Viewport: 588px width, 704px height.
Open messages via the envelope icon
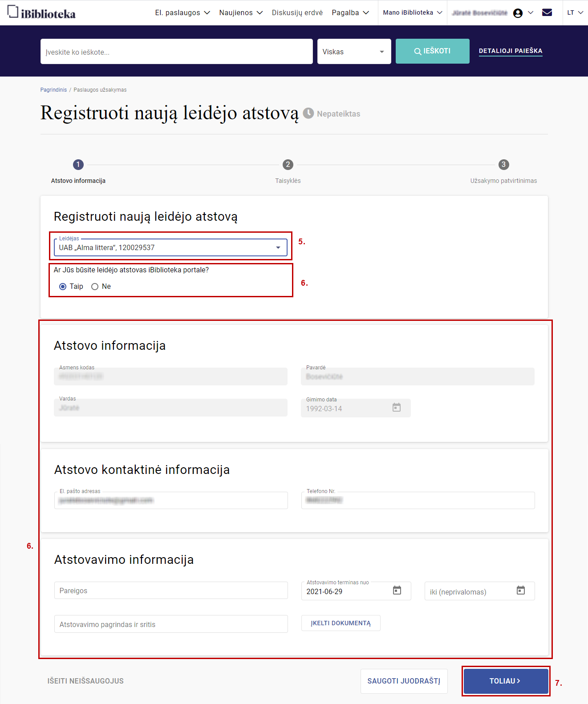click(547, 12)
